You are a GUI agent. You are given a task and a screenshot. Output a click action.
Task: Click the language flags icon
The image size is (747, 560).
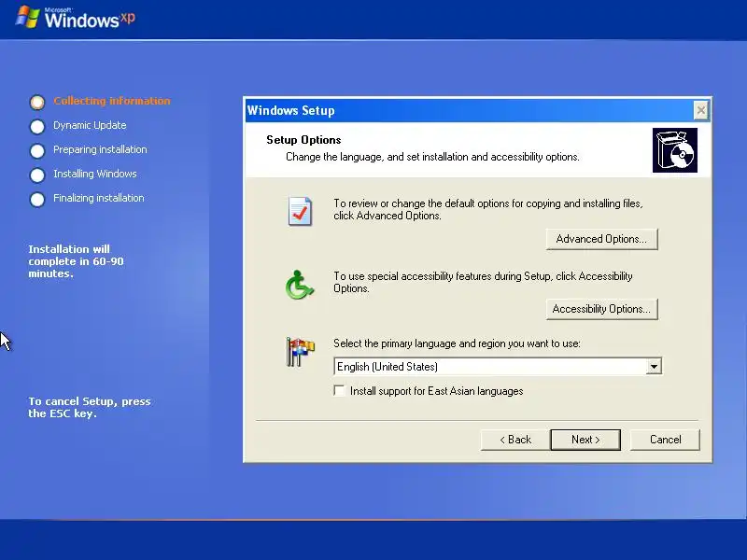pyautogui.click(x=300, y=352)
